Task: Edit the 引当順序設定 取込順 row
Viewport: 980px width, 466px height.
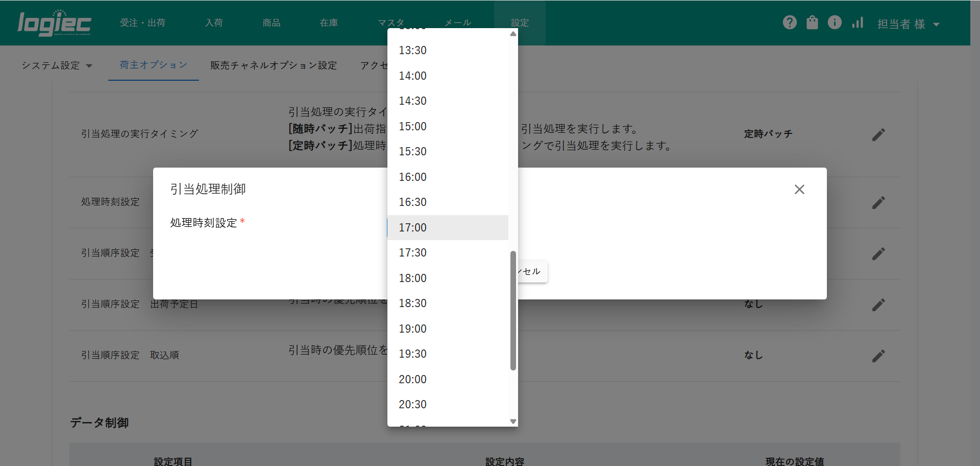Action: pyautogui.click(x=878, y=356)
